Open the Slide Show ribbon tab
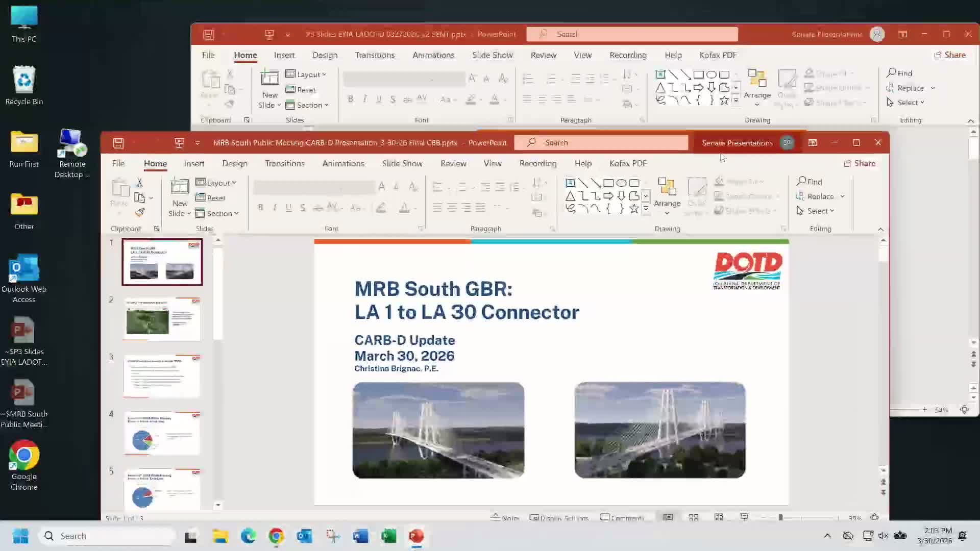Image resolution: width=980 pixels, height=551 pixels. 402,163
